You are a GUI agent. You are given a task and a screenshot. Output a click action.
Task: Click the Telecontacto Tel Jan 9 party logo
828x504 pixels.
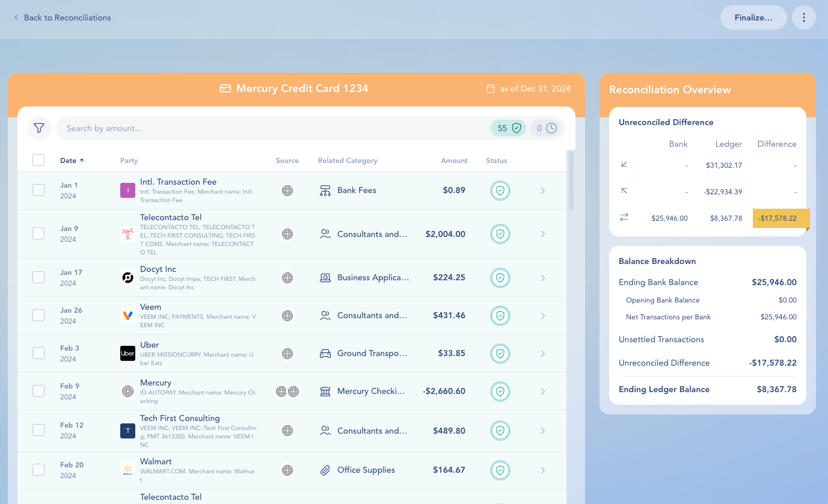(127, 235)
